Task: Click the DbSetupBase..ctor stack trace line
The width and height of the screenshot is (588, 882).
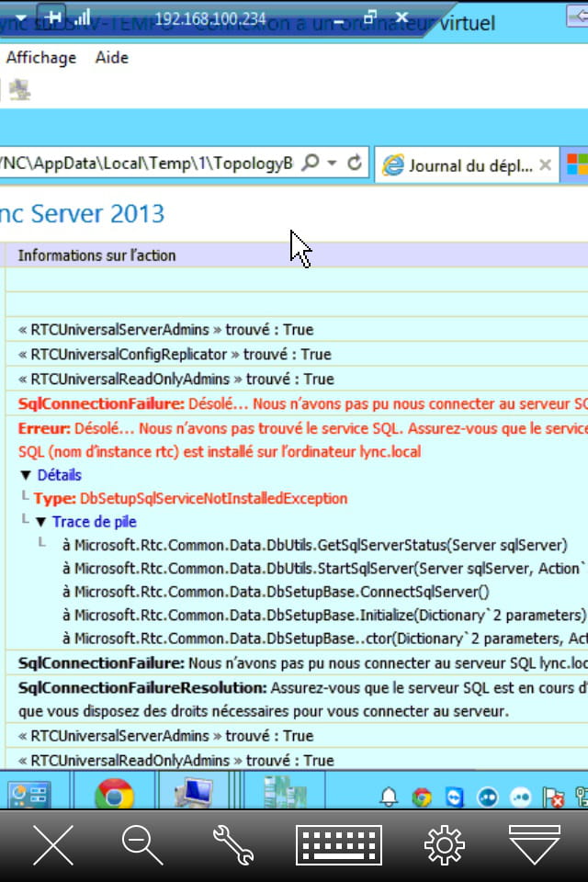Action: tap(324, 639)
